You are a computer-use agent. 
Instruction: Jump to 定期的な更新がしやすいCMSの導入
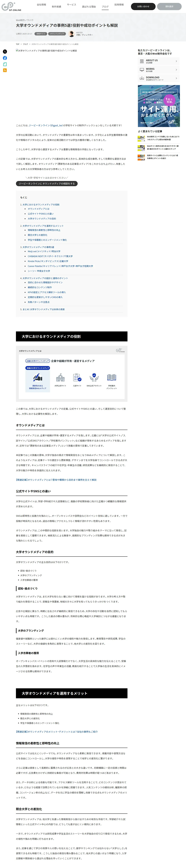pyautogui.click(x=45, y=297)
